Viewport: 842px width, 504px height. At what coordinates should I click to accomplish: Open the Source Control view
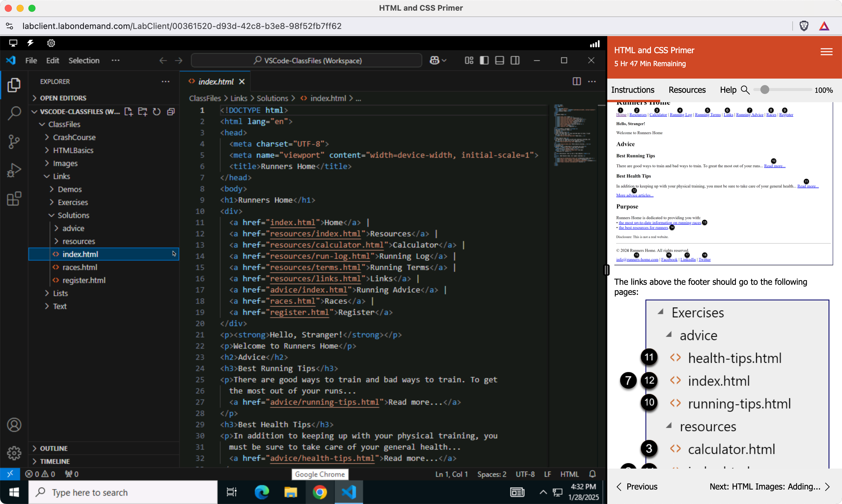pyautogui.click(x=14, y=142)
